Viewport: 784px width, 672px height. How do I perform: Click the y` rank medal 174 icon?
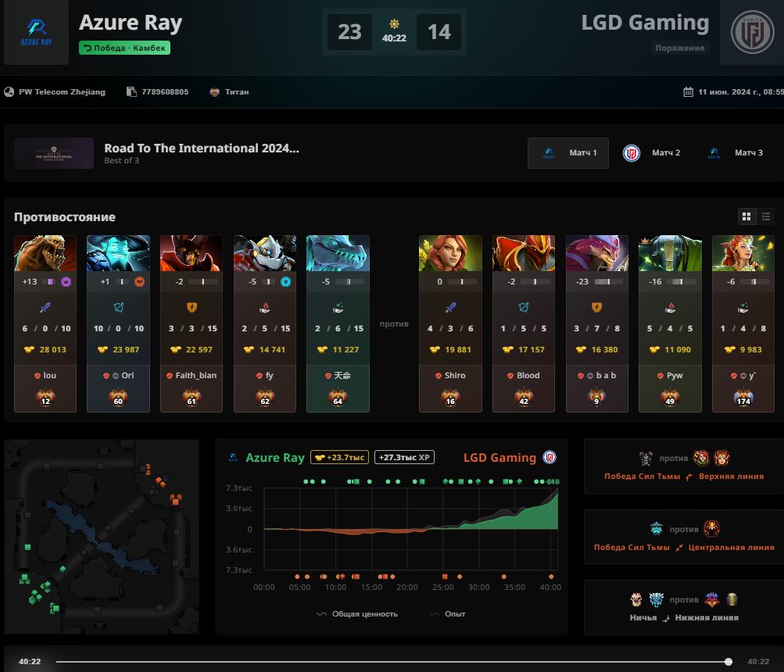point(743,398)
